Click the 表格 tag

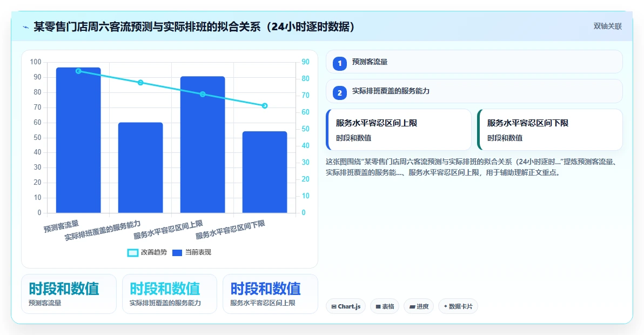(x=385, y=306)
